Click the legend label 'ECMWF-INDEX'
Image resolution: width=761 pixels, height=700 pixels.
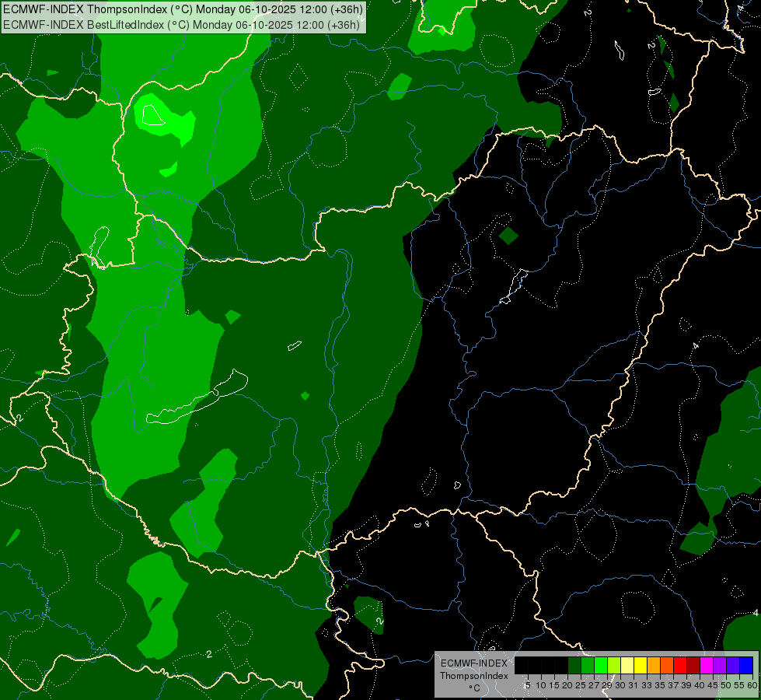tap(474, 663)
